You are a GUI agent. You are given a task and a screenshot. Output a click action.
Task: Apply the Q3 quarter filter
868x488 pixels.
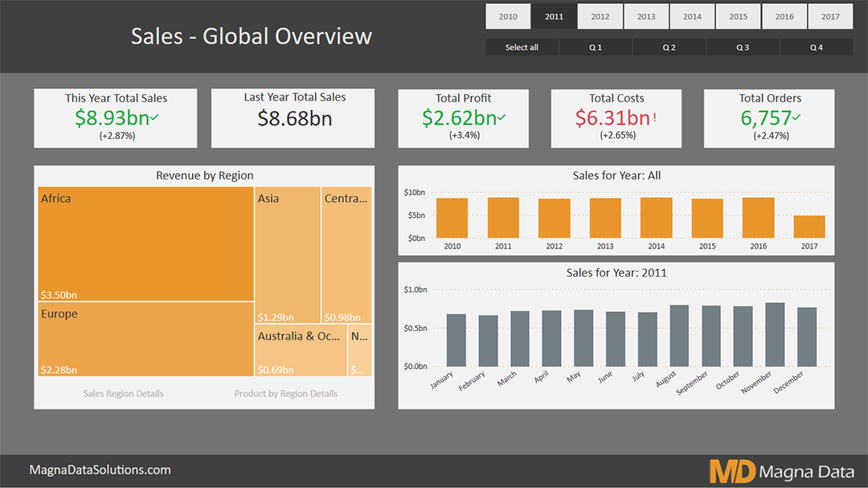(x=742, y=47)
